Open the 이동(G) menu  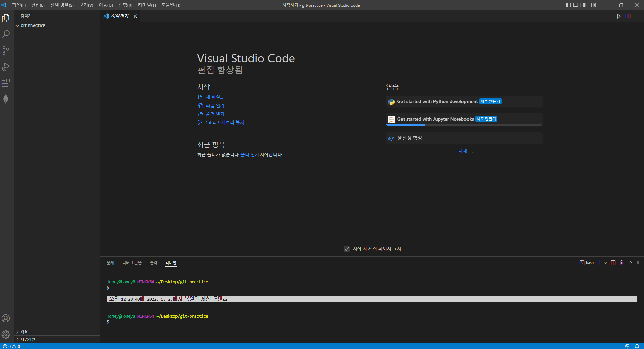point(106,5)
